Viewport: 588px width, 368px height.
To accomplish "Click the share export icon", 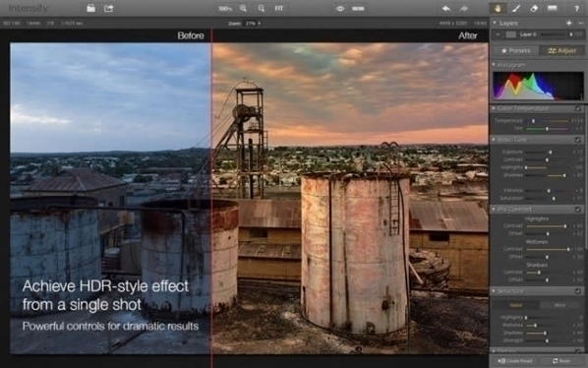I will point(109,8).
